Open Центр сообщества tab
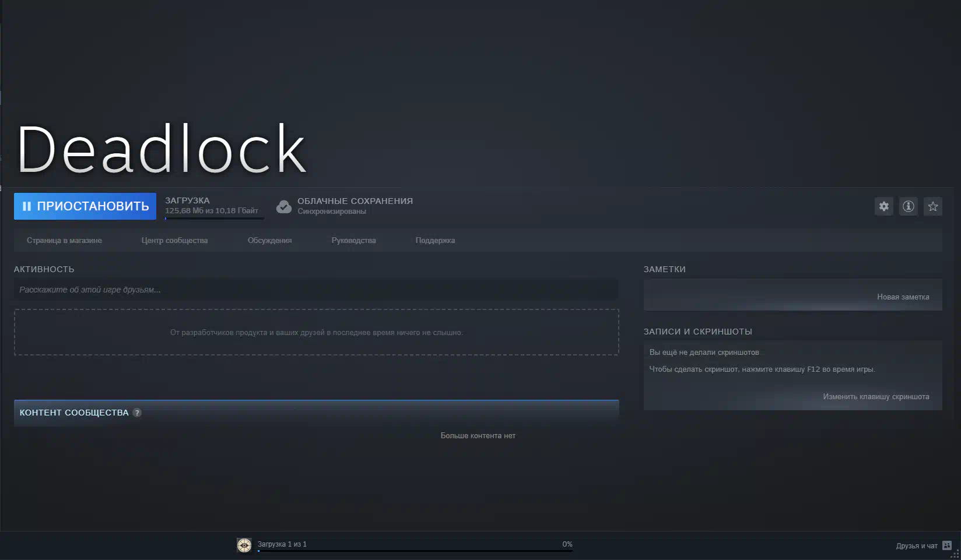 174,240
